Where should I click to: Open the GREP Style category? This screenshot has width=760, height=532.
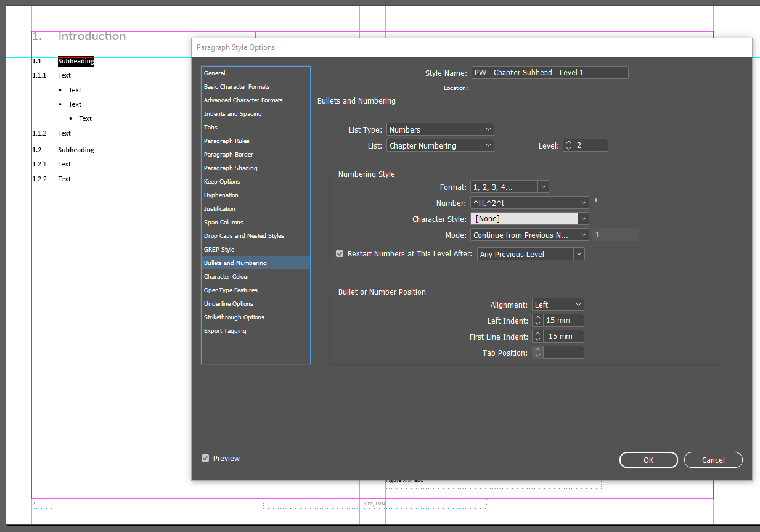point(219,249)
